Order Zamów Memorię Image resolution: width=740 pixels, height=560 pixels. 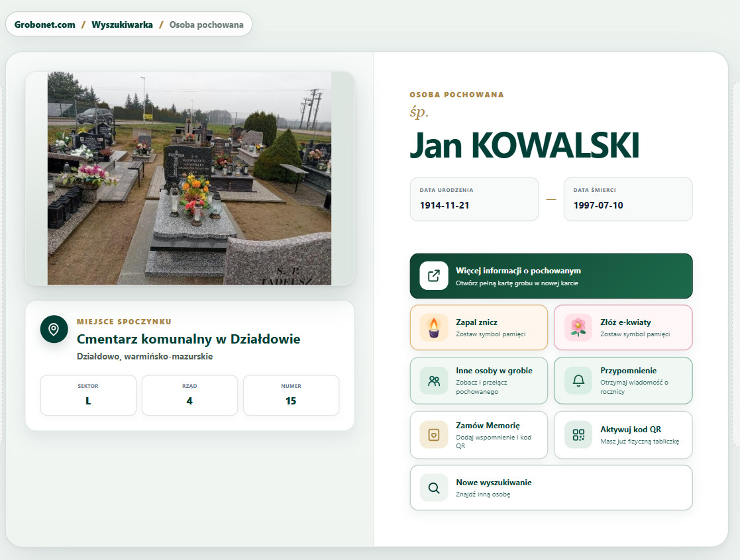coord(478,435)
